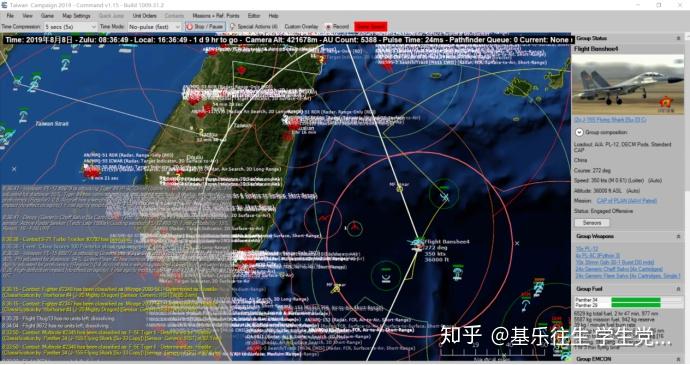Viewport: 690px width, 365px height.
Task: Toggle the Record button
Action: [337, 27]
